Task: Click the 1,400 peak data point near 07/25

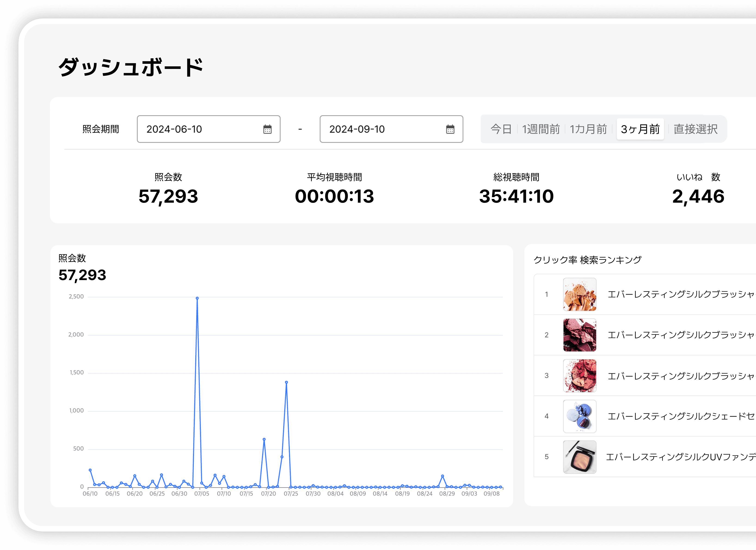Action: 286,382
